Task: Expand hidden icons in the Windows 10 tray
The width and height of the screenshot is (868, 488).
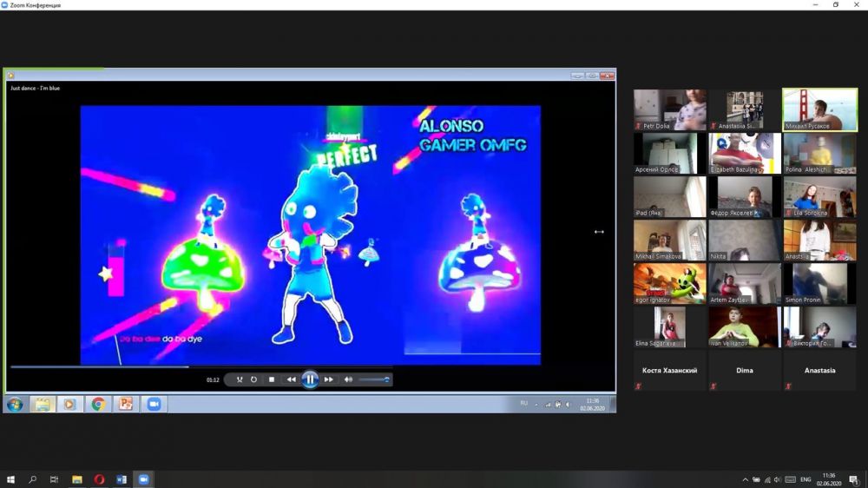Action: point(745,479)
